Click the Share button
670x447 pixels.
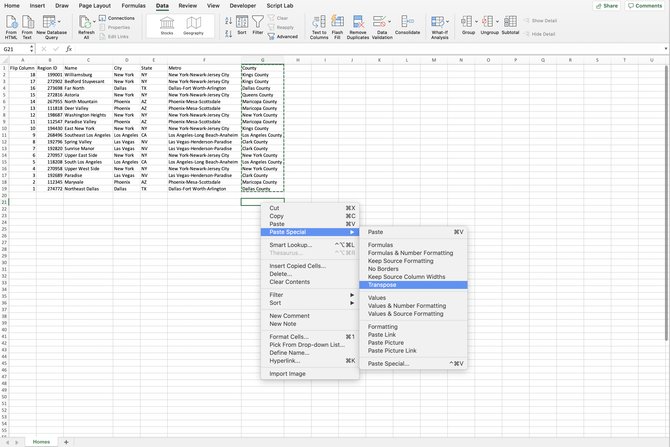607,5
